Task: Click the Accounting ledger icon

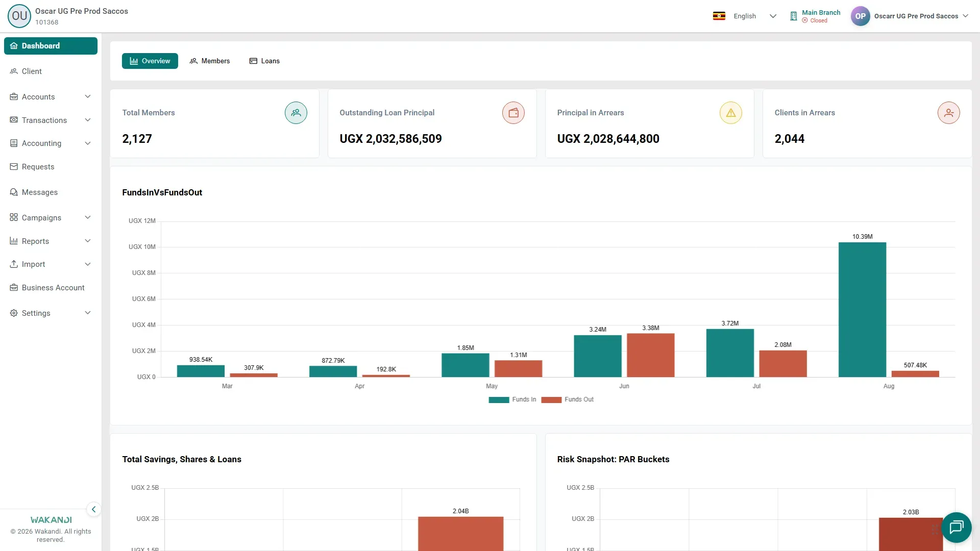Action: click(14, 143)
